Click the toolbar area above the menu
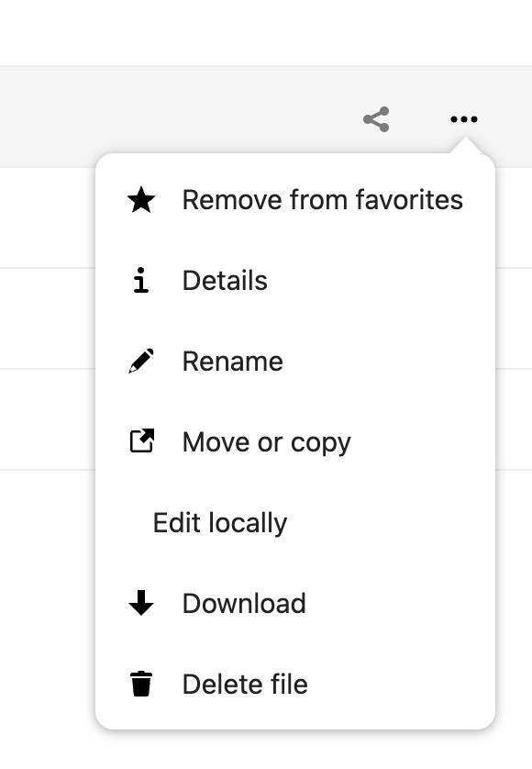The height and width of the screenshot is (769, 532). [x=183, y=116]
